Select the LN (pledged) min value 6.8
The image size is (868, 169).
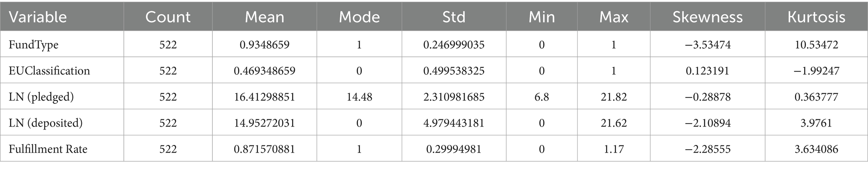pos(541,97)
